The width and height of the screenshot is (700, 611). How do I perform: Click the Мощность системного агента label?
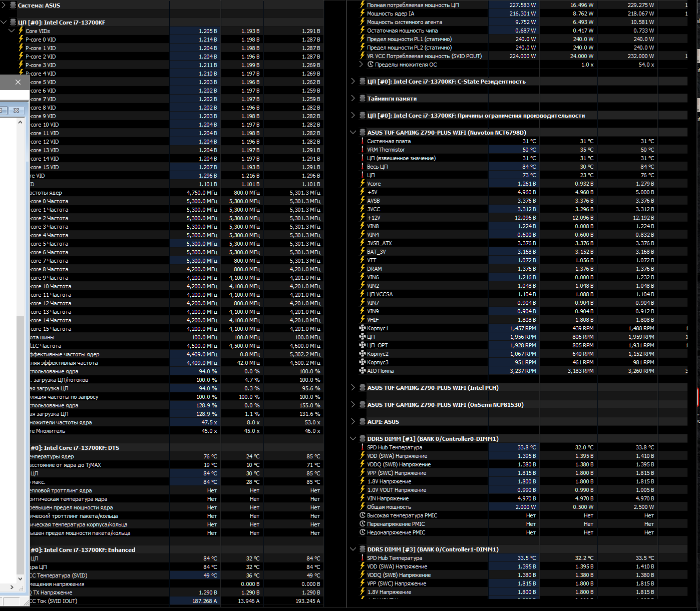point(405,22)
